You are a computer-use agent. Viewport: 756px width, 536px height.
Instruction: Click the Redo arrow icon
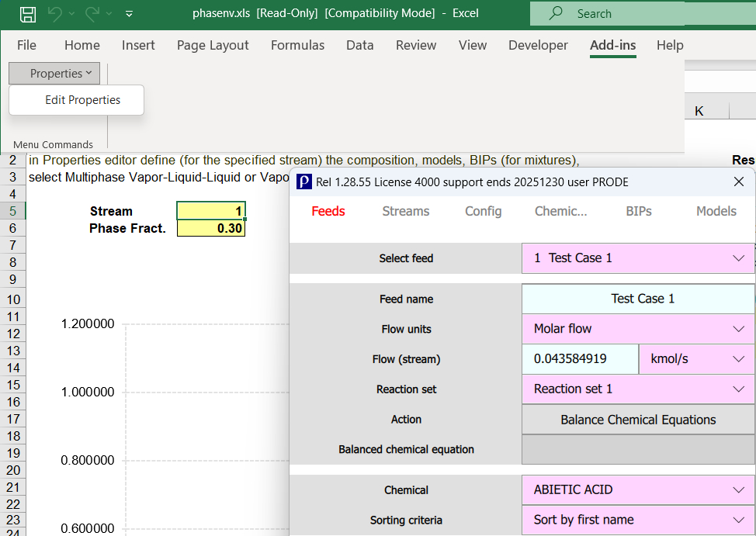point(92,14)
